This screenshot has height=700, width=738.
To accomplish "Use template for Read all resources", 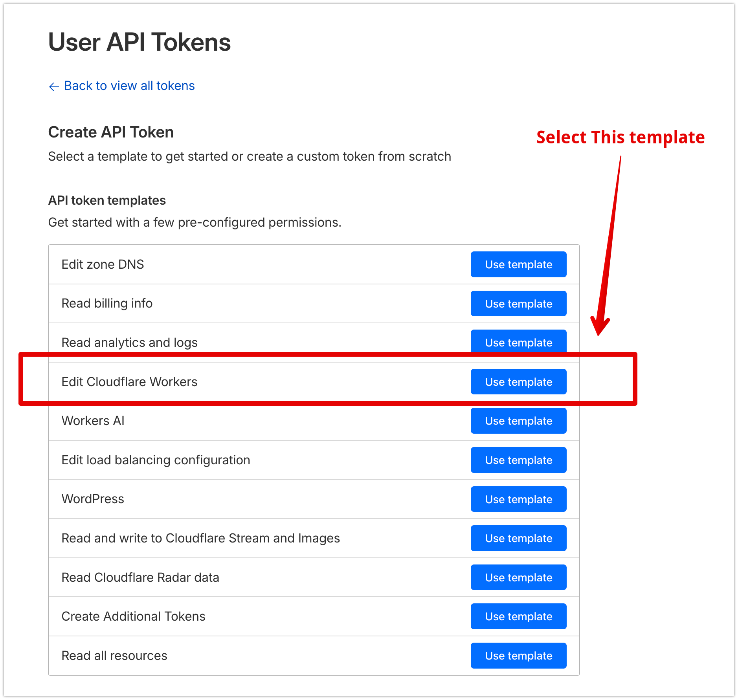I will 518,655.
